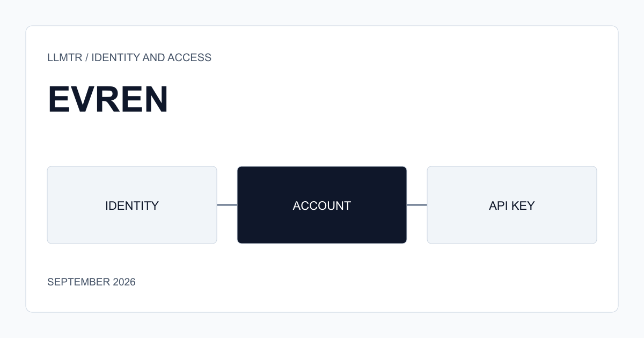Click the slash separator in the breadcrumb

pyautogui.click(x=86, y=57)
